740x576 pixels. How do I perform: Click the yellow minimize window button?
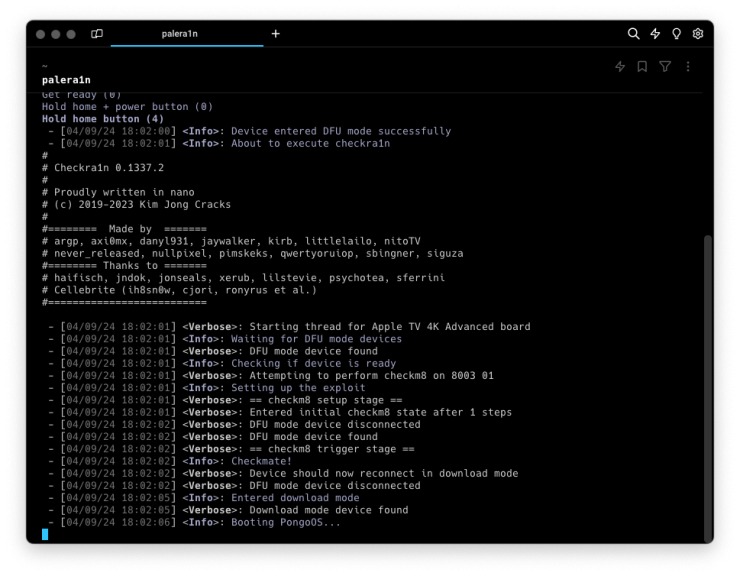[x=56, y=34]
